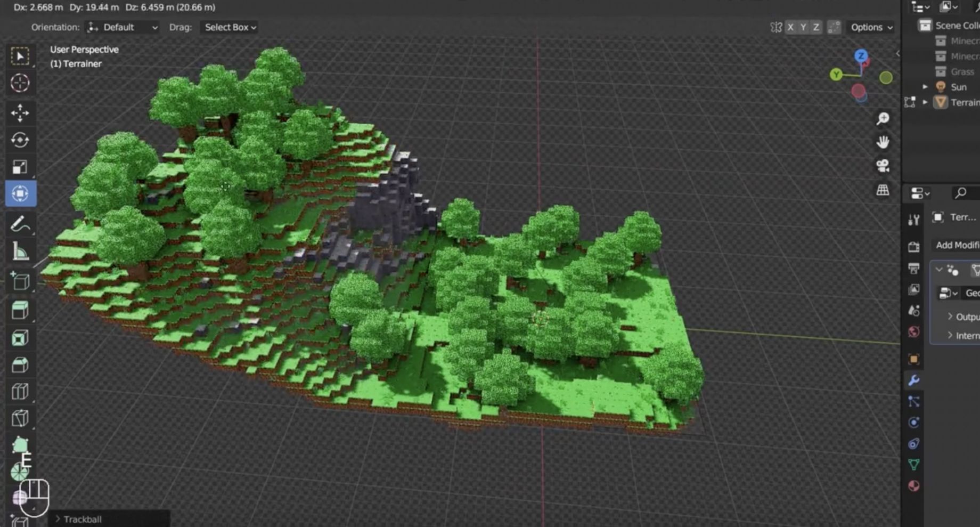The width and height of the screenshot is (980, 527).
Task: Select the Annotate pencil tool
Action: [20, 224]
